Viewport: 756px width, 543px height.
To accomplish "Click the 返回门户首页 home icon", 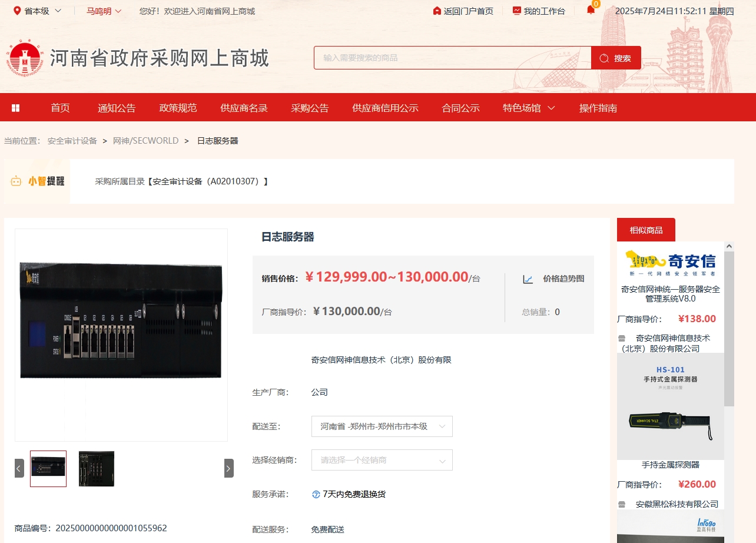I will [437, 11].
